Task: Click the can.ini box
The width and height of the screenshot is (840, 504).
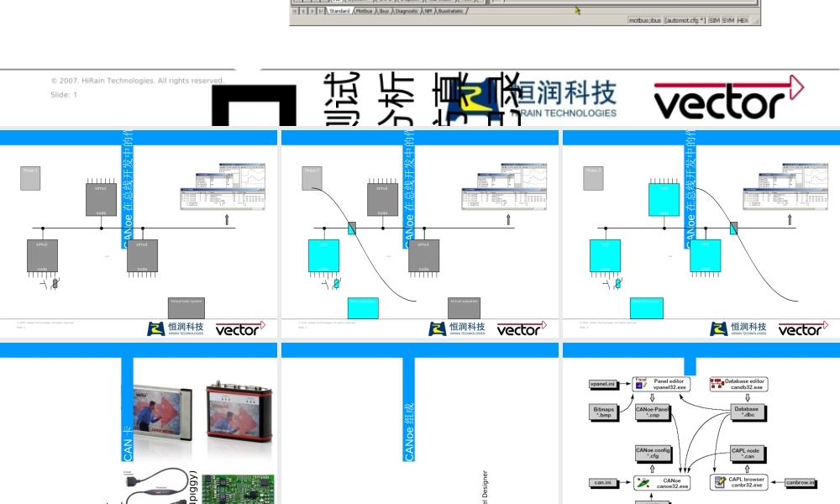Action: (x=603, y=483)
